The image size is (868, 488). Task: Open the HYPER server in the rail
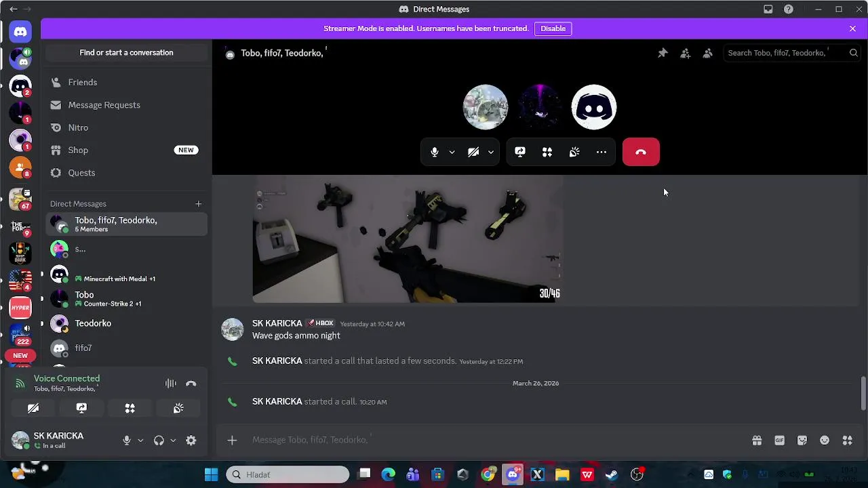coord(20,308)
